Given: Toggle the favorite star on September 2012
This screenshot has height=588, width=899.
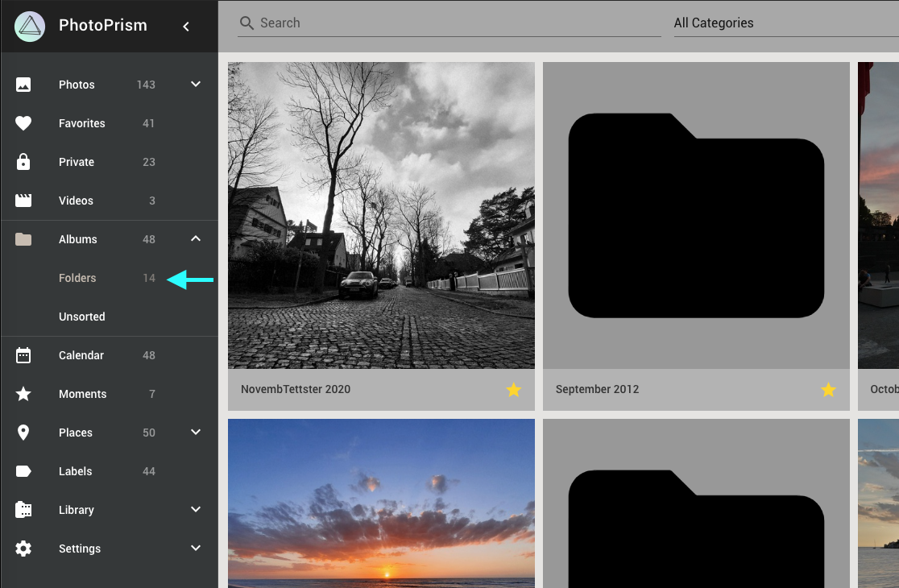Looking at the screenshot, I should pyautogui.click(x=828, y=390).
